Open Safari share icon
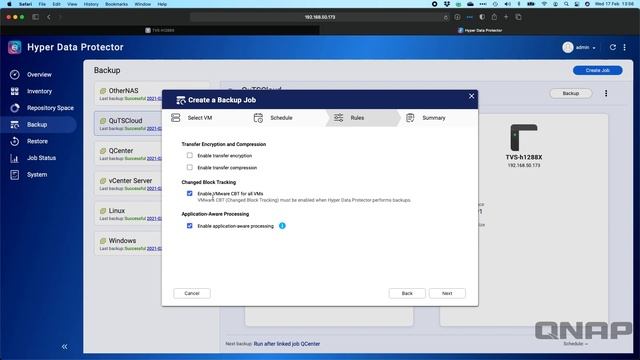Image resolution: width=640 pixels, height=360 pixels. coord(494,17)
